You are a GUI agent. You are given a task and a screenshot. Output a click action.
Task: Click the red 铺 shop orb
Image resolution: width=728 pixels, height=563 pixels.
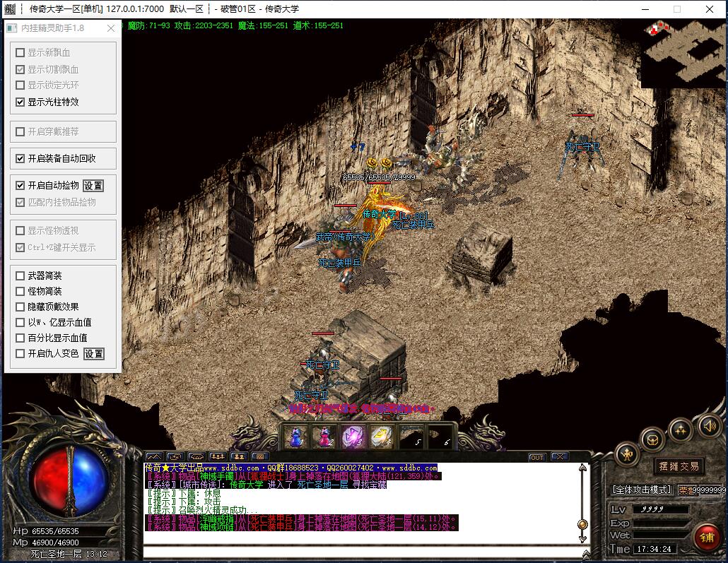point(707,538)
